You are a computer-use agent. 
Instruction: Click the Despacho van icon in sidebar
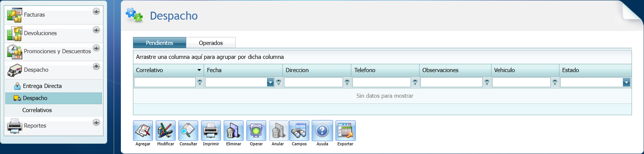click(15, 70)
